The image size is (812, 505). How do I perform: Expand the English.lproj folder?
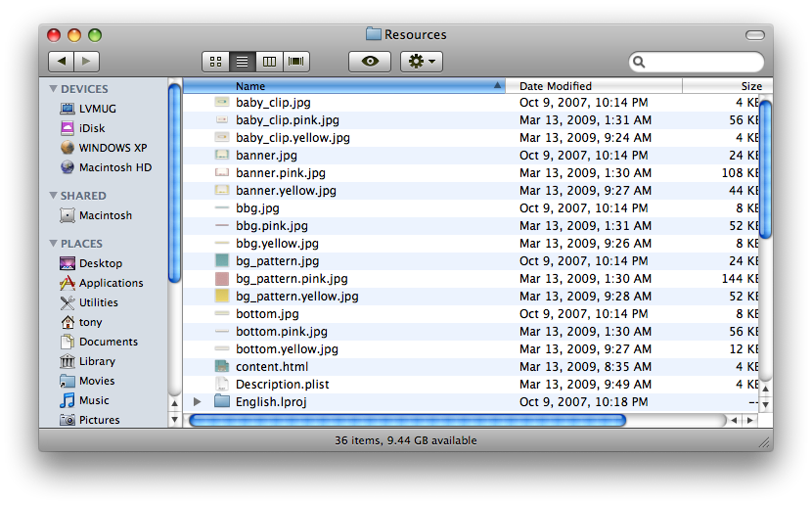198,402
